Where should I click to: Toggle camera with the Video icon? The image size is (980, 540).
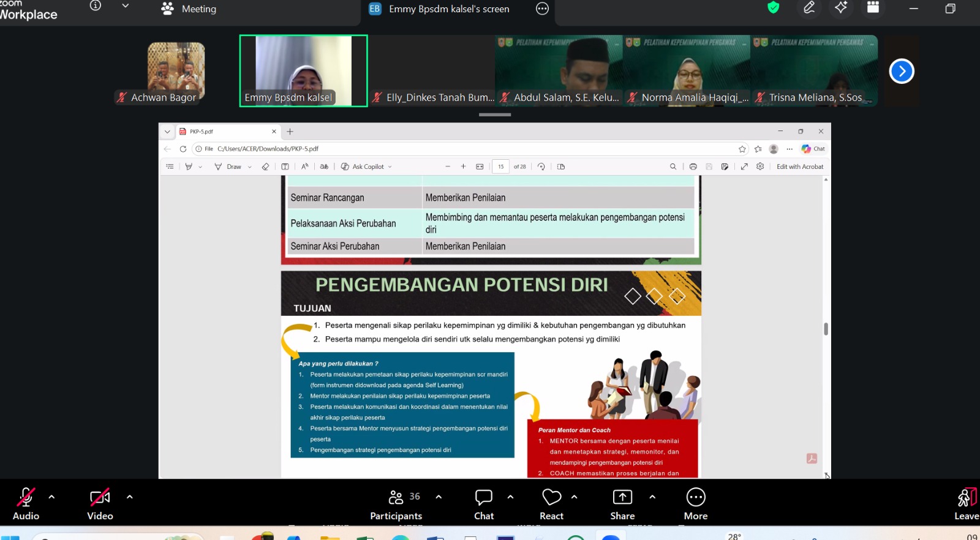100,497
